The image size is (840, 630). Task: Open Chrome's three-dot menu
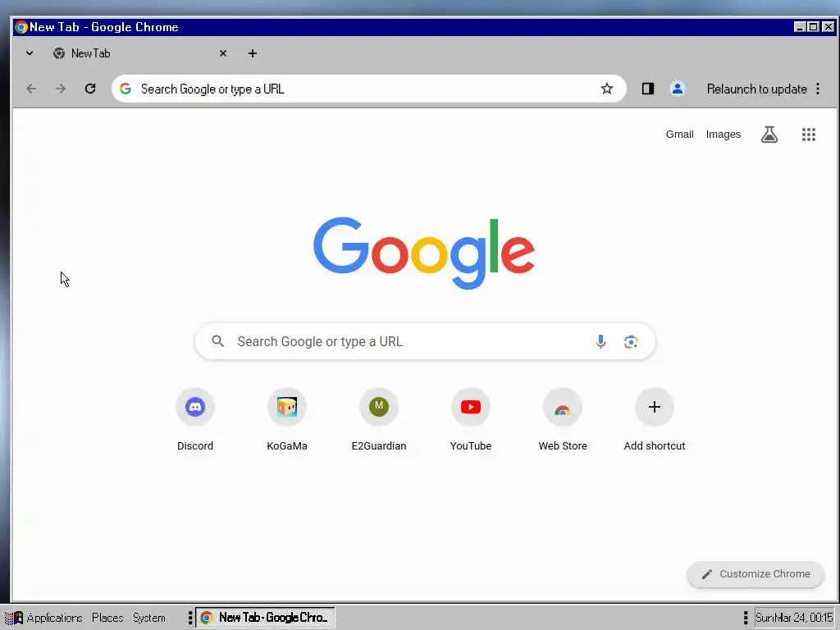pyautogui.click(x=818, y=89)
